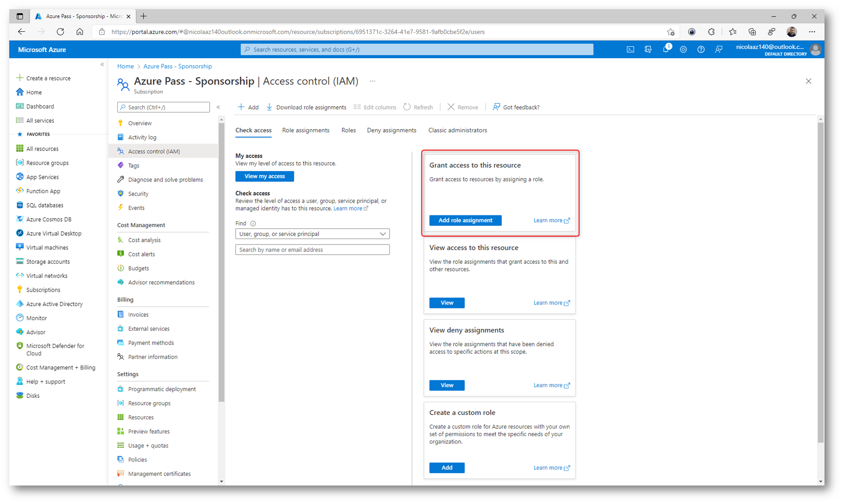Open Learn more link in Check access description
The width and height of the screenshot is (843, 504).
tap(351, 208)
